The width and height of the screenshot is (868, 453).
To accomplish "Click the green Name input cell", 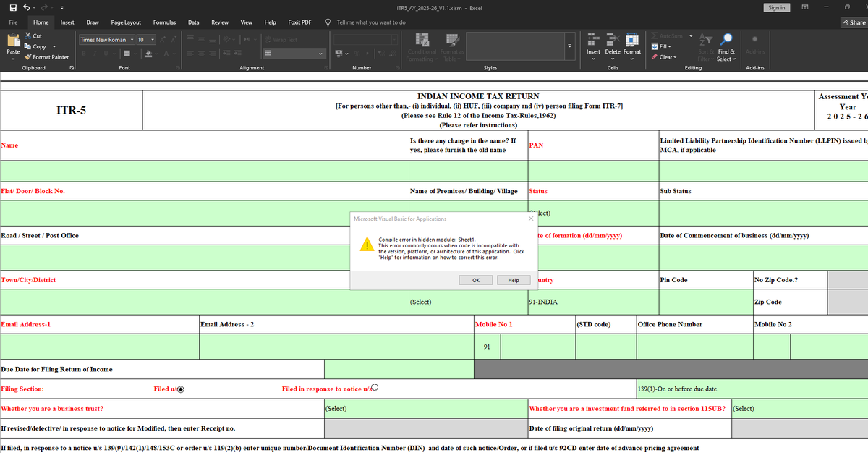I will coord(205,171).
